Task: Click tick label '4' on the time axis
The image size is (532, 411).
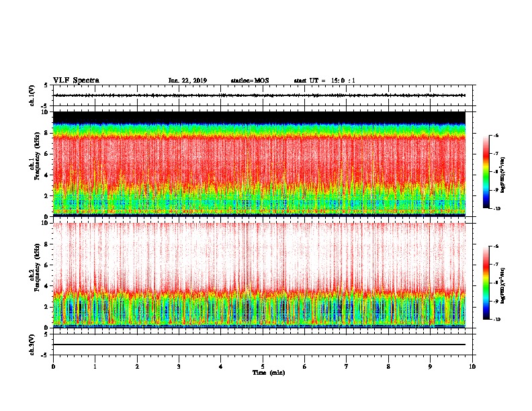Action: (221, 367)
